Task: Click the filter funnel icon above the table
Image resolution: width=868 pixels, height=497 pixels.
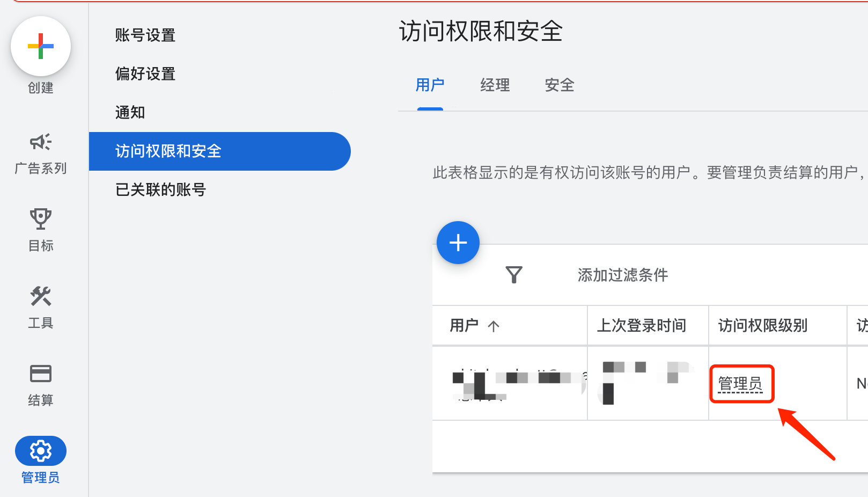Action: 514,275
